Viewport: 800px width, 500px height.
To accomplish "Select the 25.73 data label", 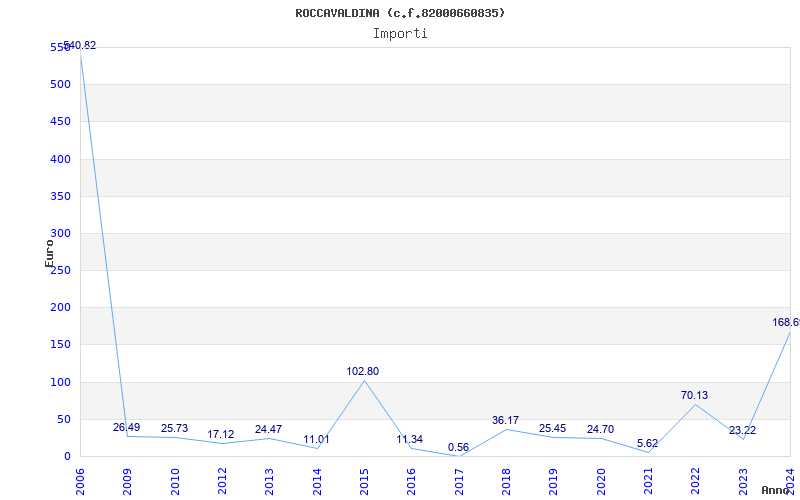I will pyautogui.click(x=174, y=429).
